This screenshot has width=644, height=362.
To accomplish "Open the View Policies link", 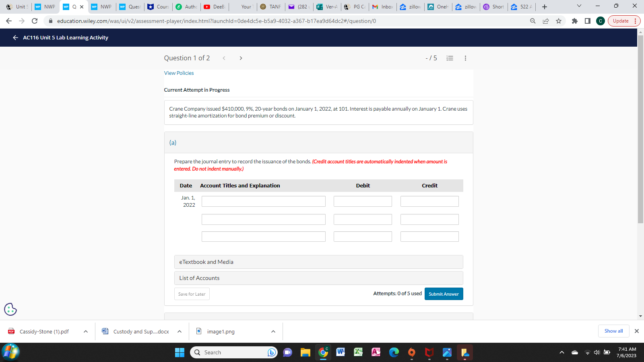I will click(179, 73).
